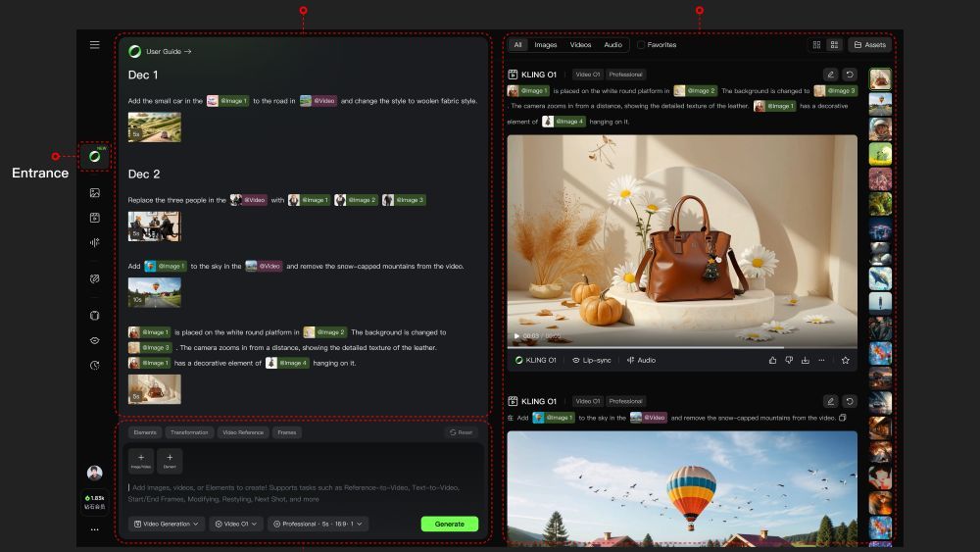
Task: Select the astronaut thumbnail in the right strip
Action: 880,128
